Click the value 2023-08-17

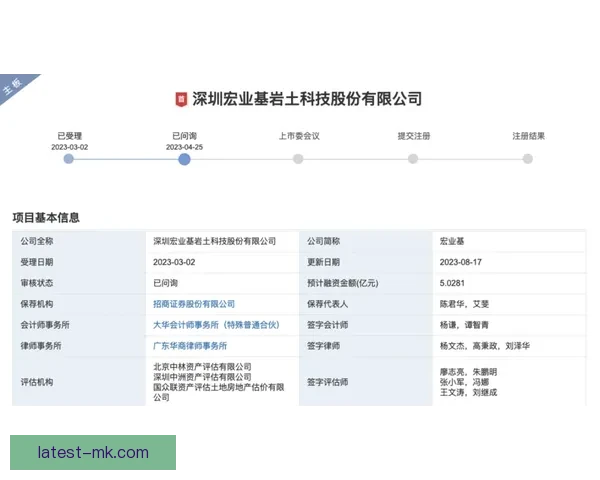coord(461,262)
